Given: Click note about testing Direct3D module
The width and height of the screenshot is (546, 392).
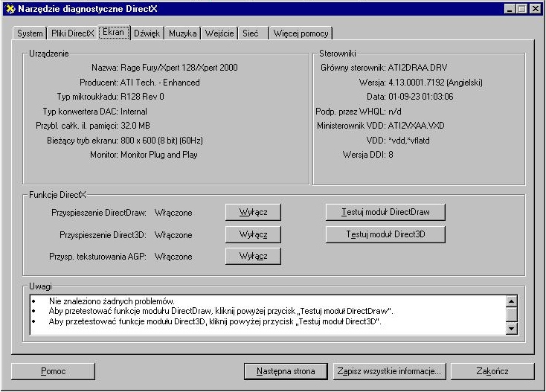Looking at the screenshot, I should tap(215, 321).
